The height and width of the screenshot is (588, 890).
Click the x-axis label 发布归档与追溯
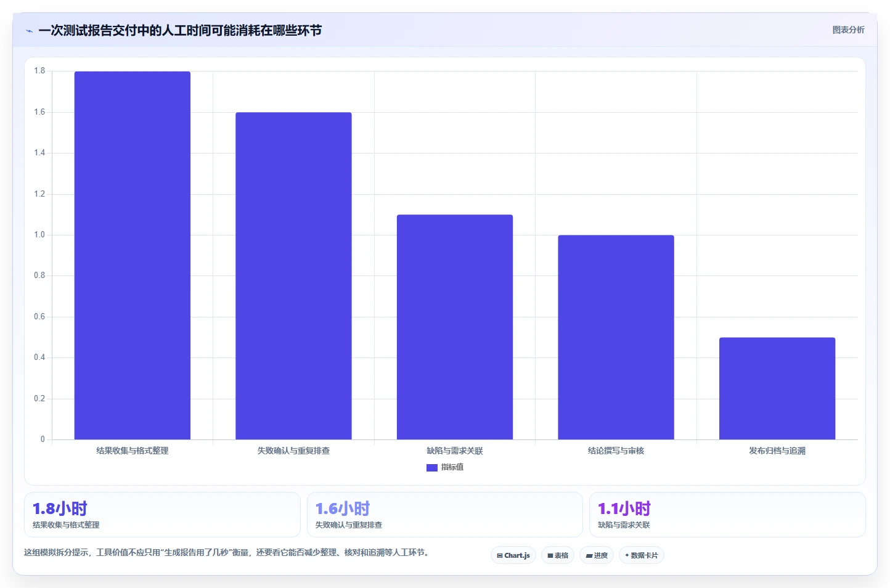click(x=777, y=451)
